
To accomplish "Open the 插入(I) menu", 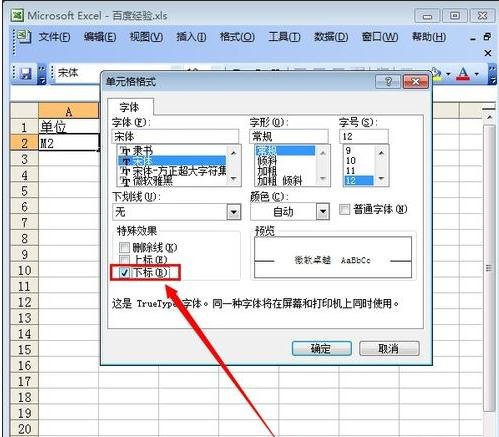I will point(191,37).
